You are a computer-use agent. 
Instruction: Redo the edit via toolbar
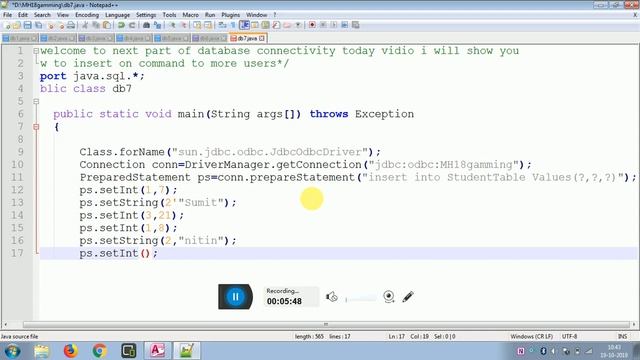tap(132, 25)
